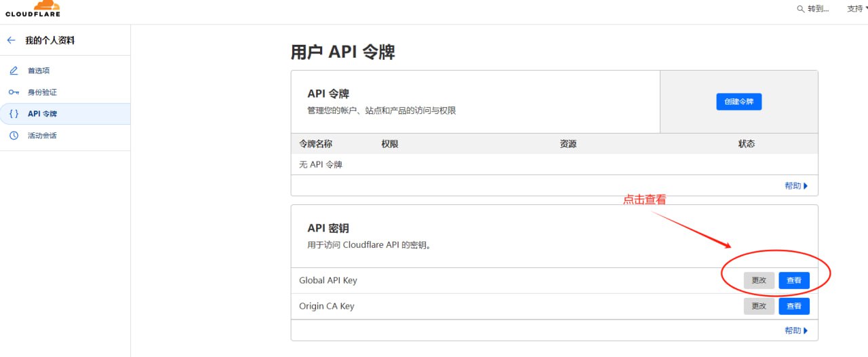Expand the 支持 dropdown menu
This screenshot has width=868, height=357.
coord(857,9)
